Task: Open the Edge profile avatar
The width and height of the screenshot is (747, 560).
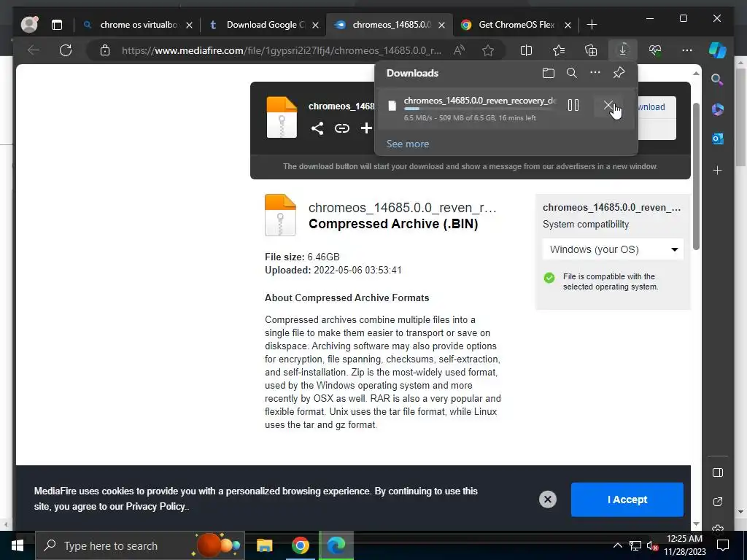Action: point(29,24)
